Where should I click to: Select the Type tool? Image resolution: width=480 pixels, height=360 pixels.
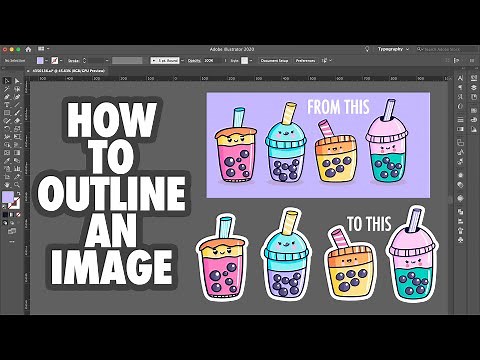coord(7,105)
